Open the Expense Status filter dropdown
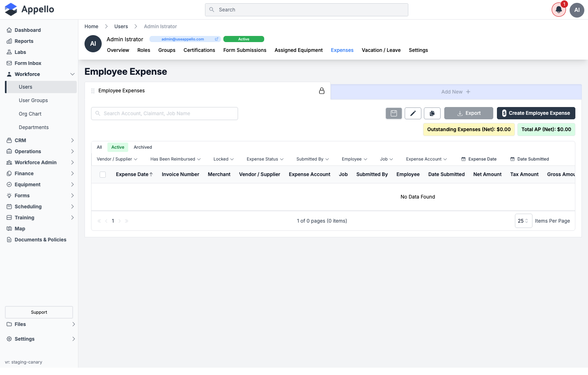Image resolution: width=588 pixels, height=375 pixels. tap(265, 159)
